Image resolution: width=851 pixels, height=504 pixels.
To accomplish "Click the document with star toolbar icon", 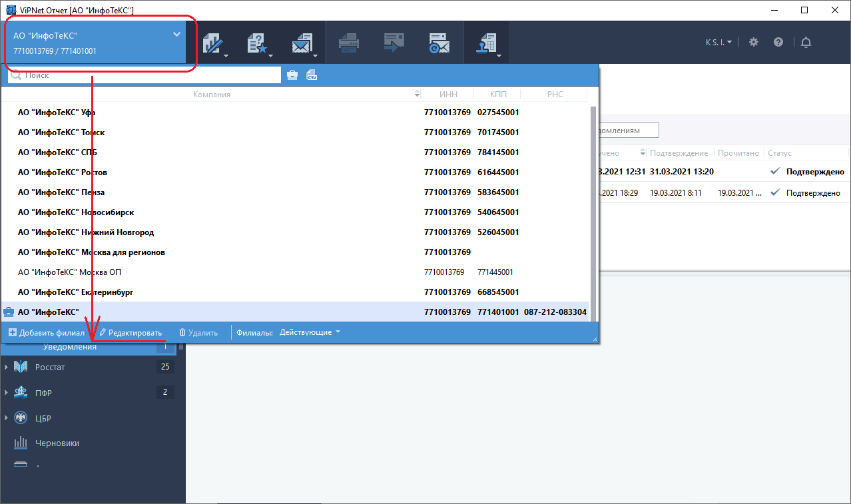I will [x=257, y=43].
